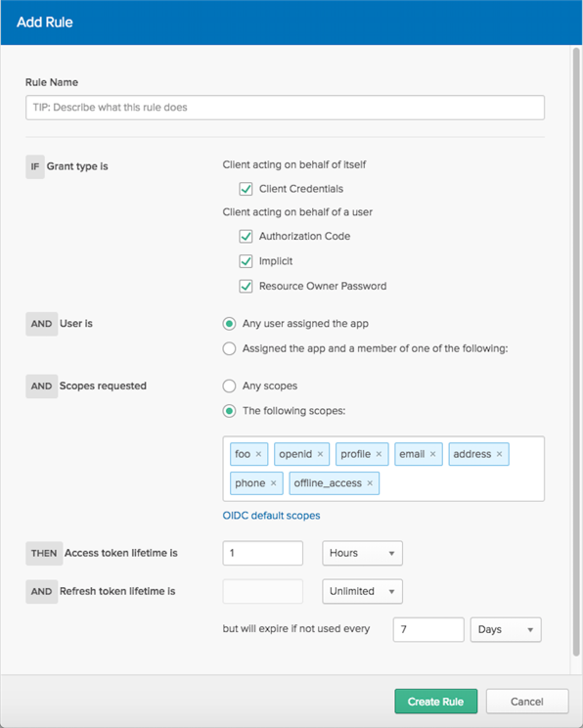Viewport: 583px width, 728px height.
Task: Click into the Rule Name field
Action: point(285,108)
